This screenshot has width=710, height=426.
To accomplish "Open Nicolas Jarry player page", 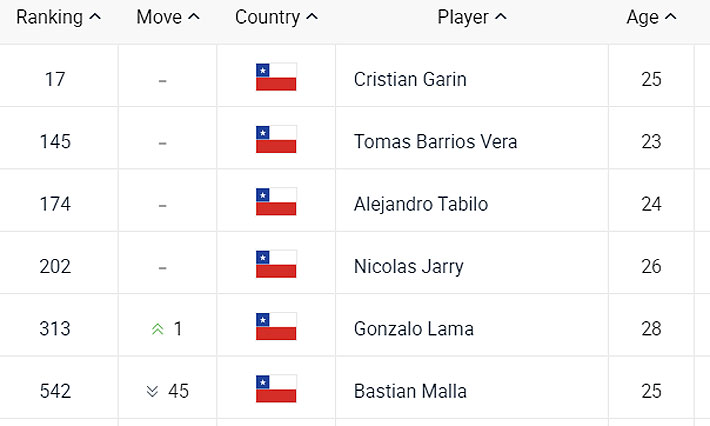I will tap(408, 266).
